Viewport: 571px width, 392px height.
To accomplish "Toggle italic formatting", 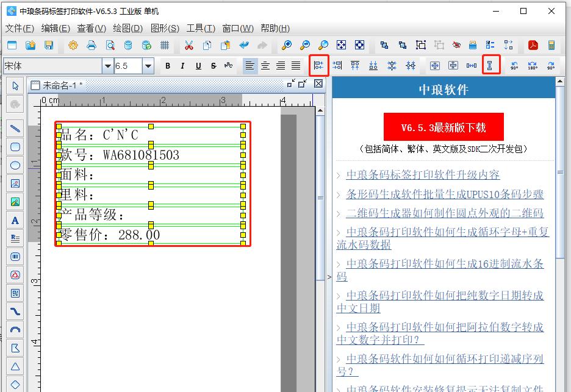I will pos(182,65).
